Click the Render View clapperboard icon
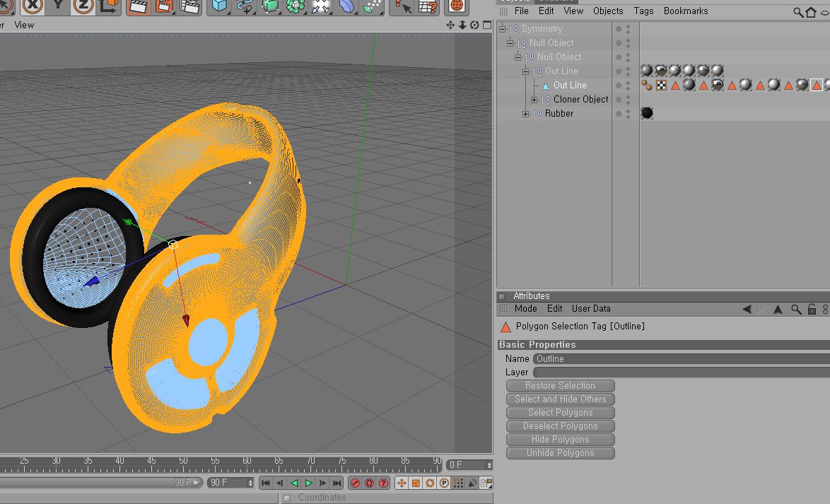 [138, 6]
